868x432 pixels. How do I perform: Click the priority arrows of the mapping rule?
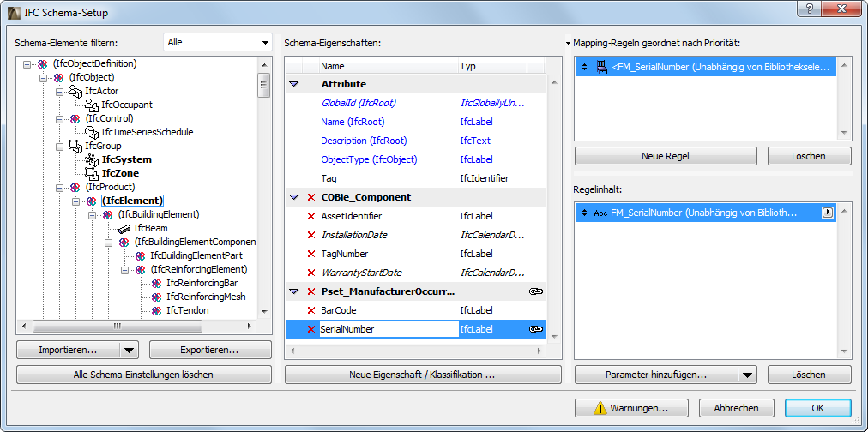pos(585,68)
